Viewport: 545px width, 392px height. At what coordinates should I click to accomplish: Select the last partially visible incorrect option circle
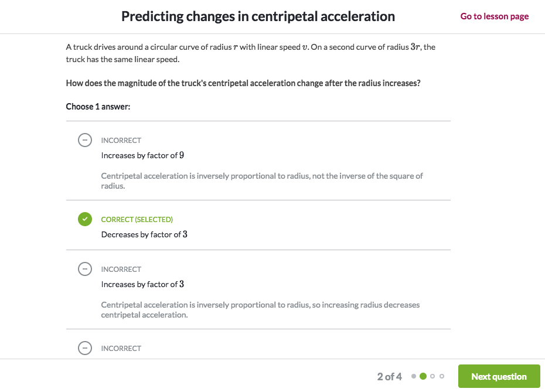(x=85, y=348)
